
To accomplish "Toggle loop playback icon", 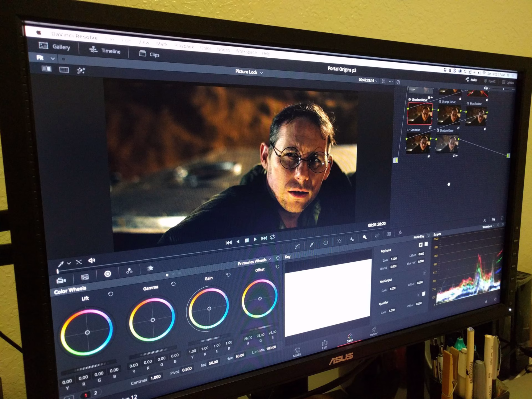I will (x=272, y=237).
